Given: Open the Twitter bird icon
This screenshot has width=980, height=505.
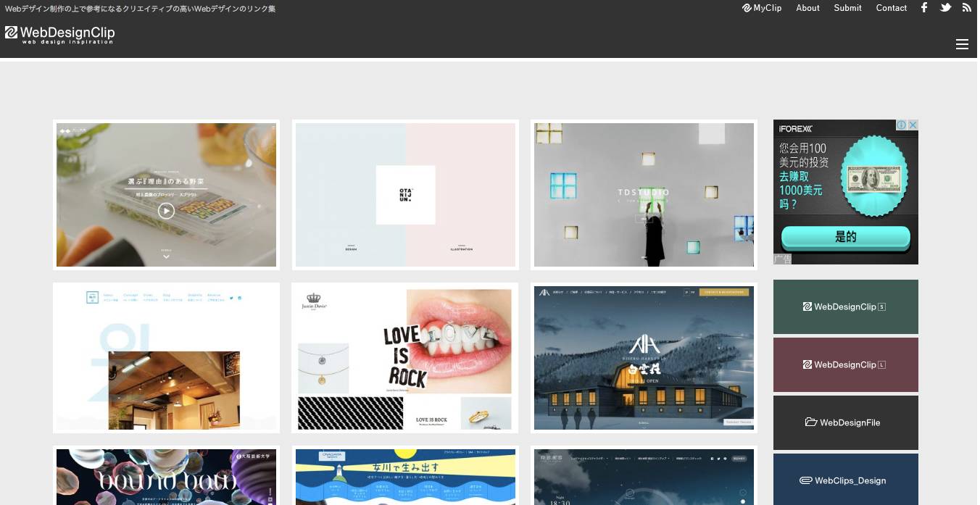Looking at the screenshot, I should click(945, 8).
